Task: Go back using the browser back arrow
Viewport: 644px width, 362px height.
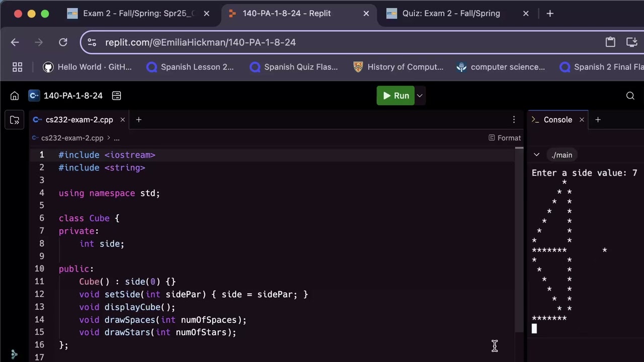Action: click(x=15, y=42)
